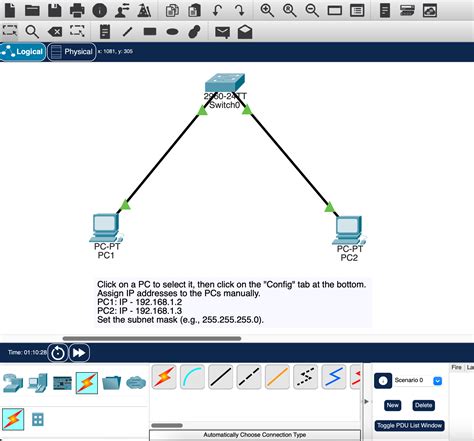Reset zoom with the middle magnifier icon
474x441 pixels.
[289, 10]
